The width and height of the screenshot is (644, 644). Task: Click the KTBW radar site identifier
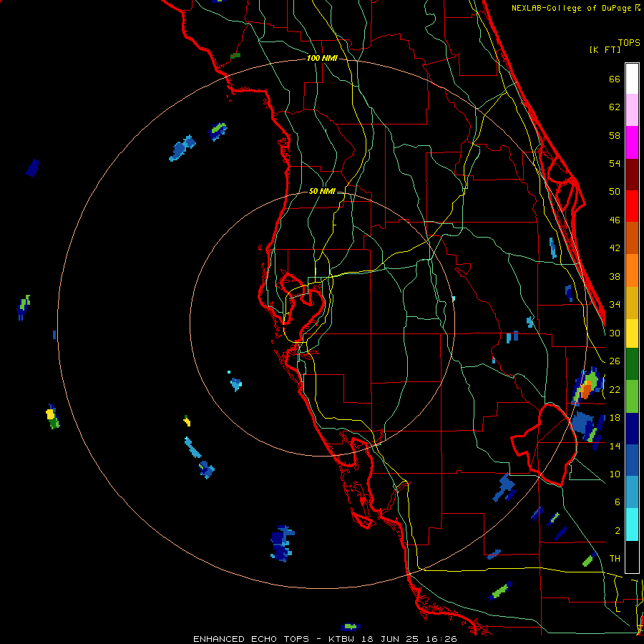point(343,639)
